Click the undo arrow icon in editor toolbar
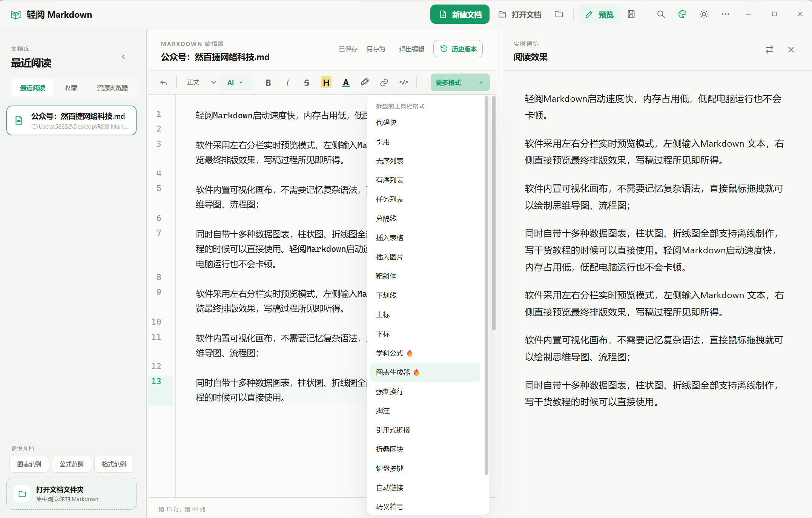Image resolution: width=812 pixels, height=518 pixels. click(164, 83)
